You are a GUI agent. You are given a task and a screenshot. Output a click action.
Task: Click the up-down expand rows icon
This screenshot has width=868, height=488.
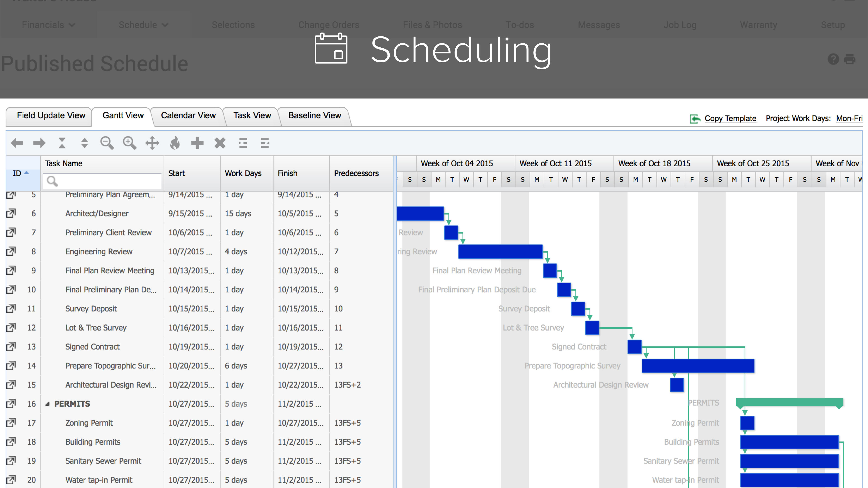[85, 143]
